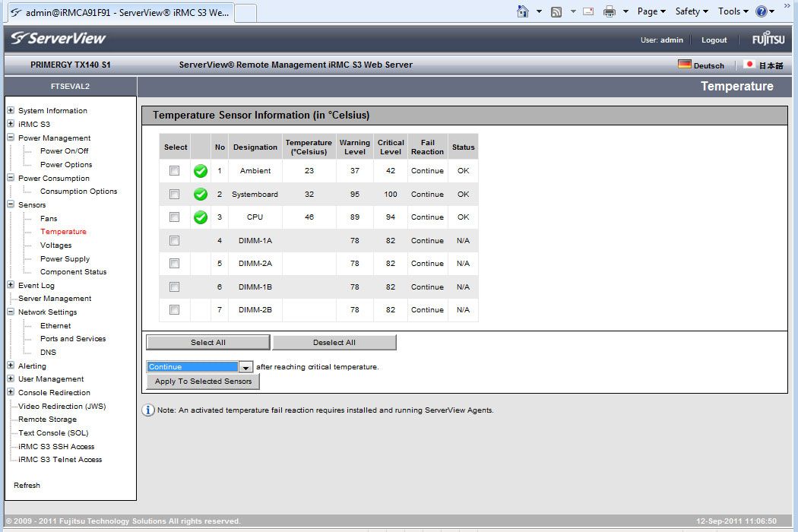Expand the System Information tree node

tap(10, 110)
